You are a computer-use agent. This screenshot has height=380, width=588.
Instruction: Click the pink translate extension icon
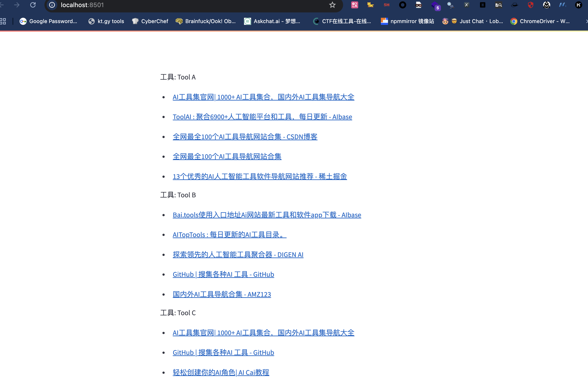(x=354, y=5)
